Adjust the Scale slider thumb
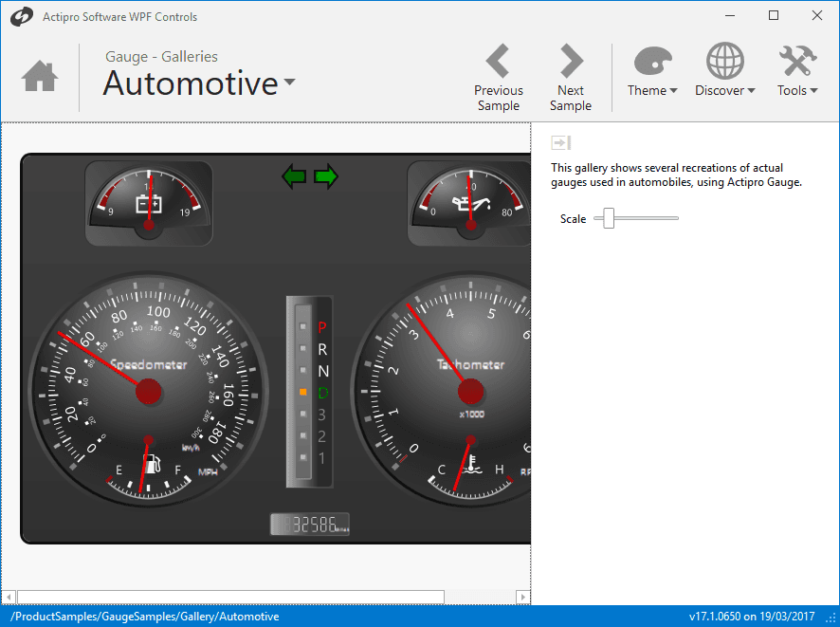840x627 pixels. pyautogui.click(x=609, y=218)
